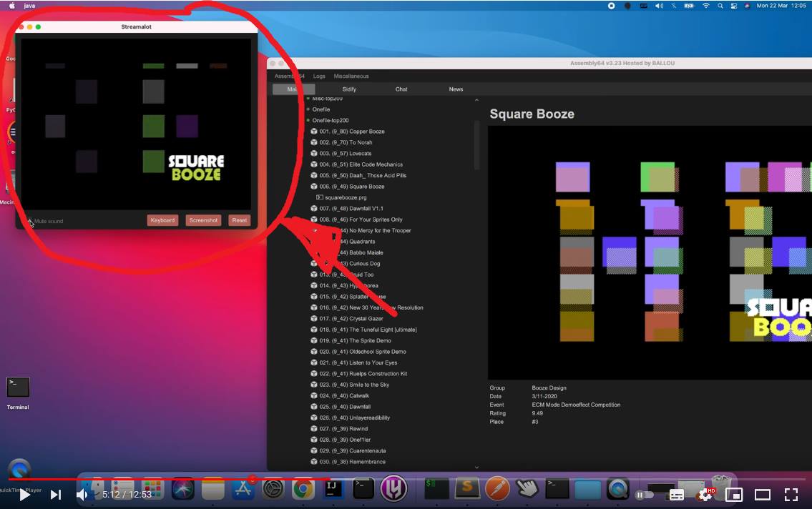
Task: Enter fullscreen video mode
Action: pyautogui.click(x=791, y=495)
